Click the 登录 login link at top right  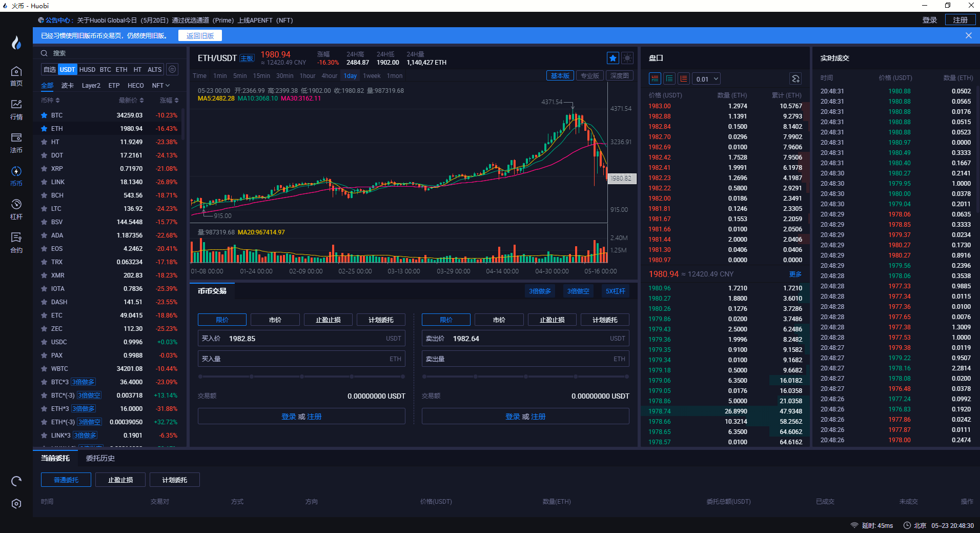coord(930,20)
